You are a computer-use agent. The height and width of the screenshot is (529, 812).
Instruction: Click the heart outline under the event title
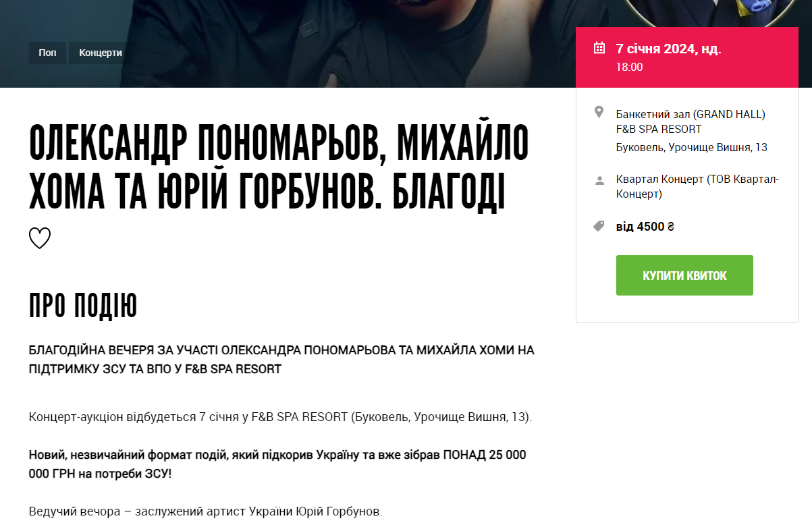[40, 238]
